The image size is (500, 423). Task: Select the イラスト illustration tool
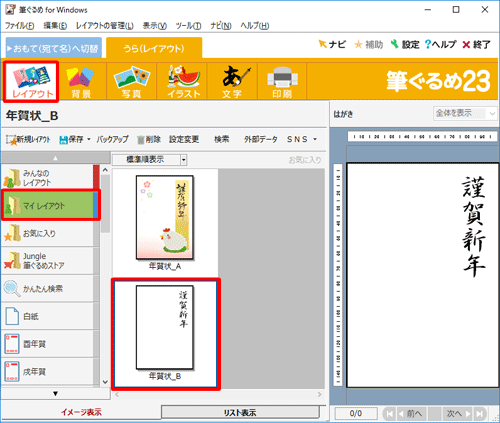(x=183, y=82)
